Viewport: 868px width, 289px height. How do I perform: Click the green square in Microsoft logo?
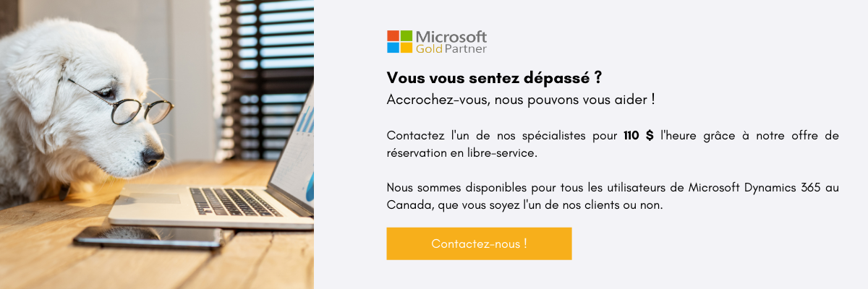[x=406, y=35]
